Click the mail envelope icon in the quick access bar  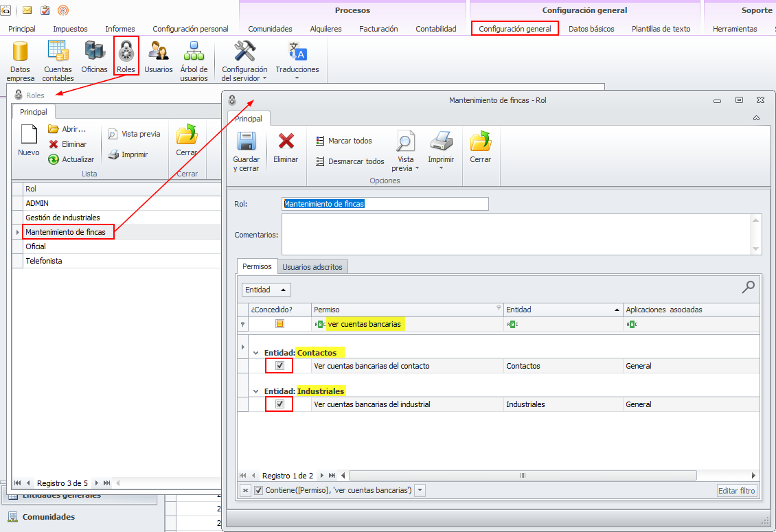pyautogui.click(x=27, y=10)
